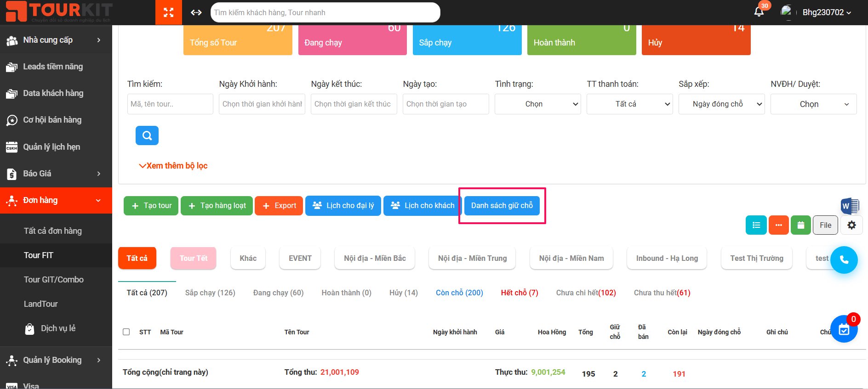The height and width of the screenshot is (389, 868).
Task: Expand the Báo Giá chevron
Action: click(98, 174)
